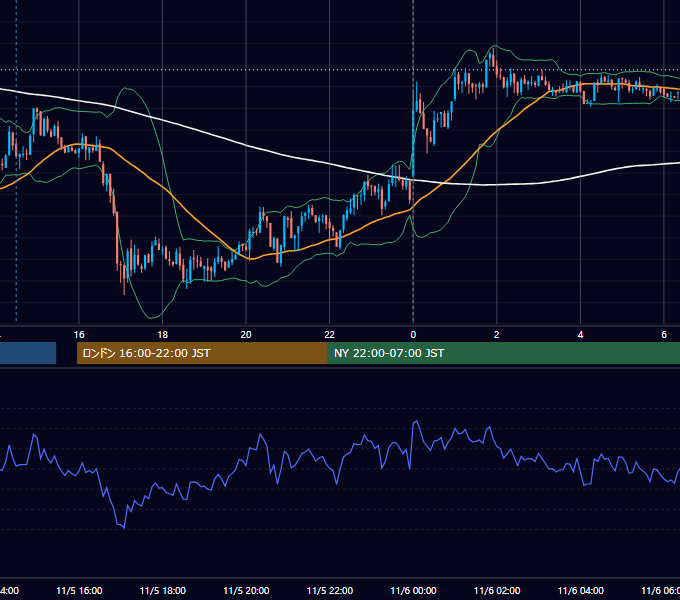Click the 6 hour label on the price chart axis
Image resolution: width=680 pixels, height=600 pixels.
[x=664, y=335]
